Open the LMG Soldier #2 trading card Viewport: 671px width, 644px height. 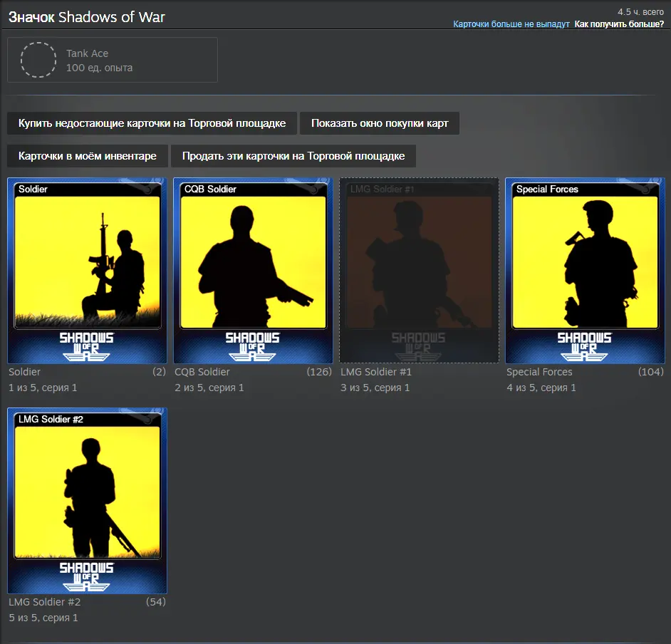[x=88, y=501]
